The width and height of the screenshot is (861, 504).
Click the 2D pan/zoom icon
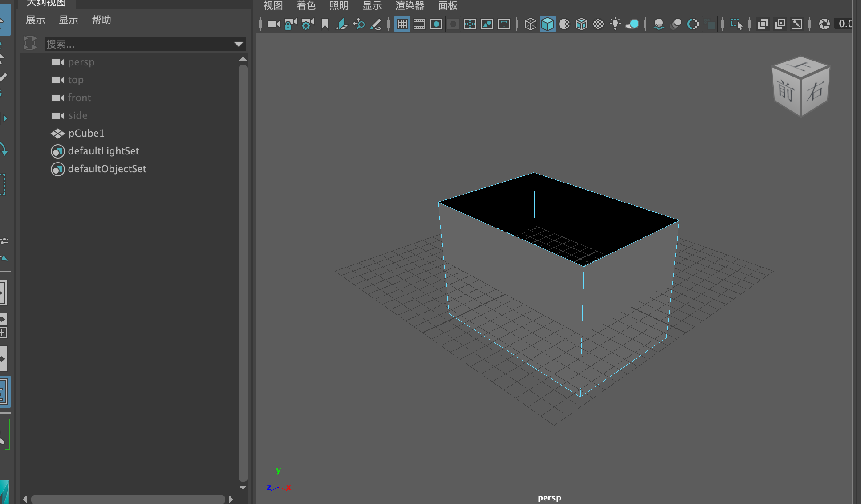click(358, 24)
